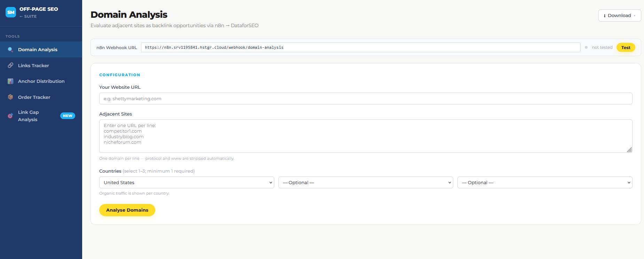Click the Link Gap Analysis target icon
644x259 pixels.
(x=10, y=116)
